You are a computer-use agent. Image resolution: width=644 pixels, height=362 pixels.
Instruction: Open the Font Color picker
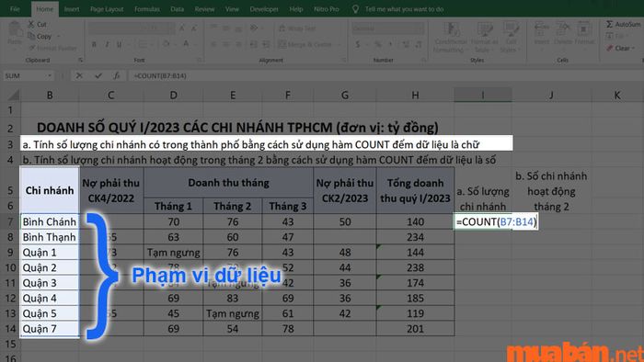(186, 44)
